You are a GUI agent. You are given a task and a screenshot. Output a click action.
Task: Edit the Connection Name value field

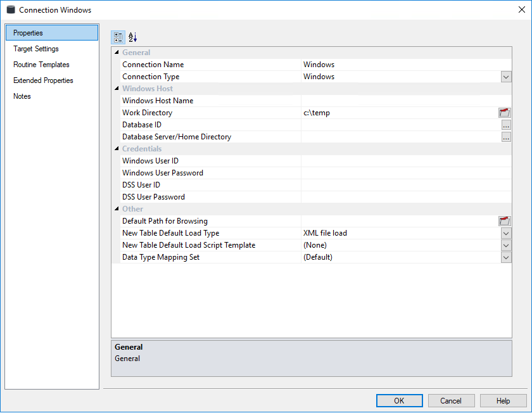tap(406, 65)
